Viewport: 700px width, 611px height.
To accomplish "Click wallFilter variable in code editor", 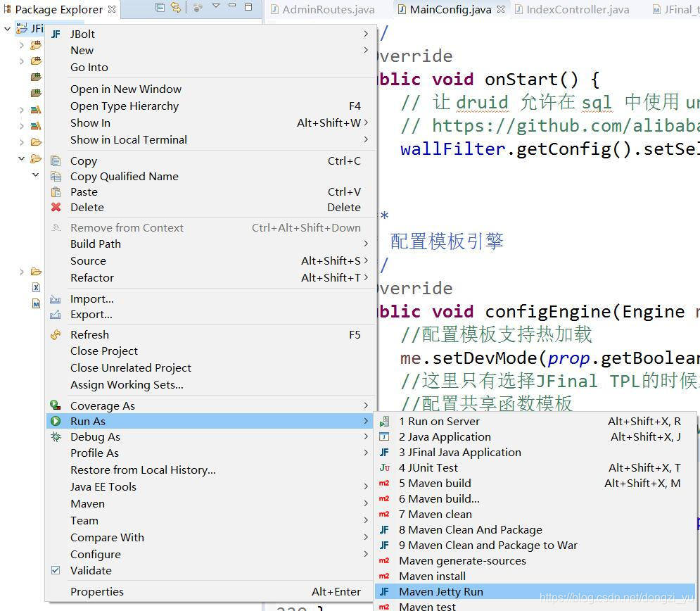I will click(x=452, y=149).
